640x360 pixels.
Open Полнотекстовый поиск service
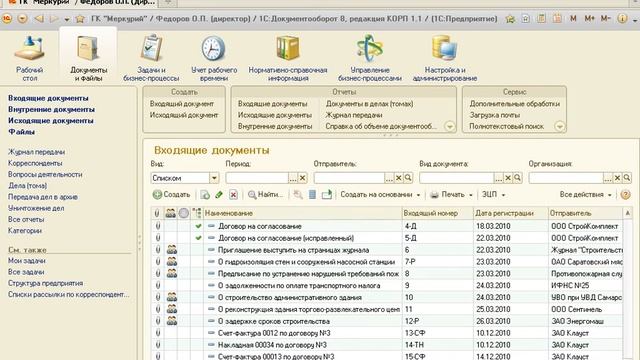(x=506, y=127)
